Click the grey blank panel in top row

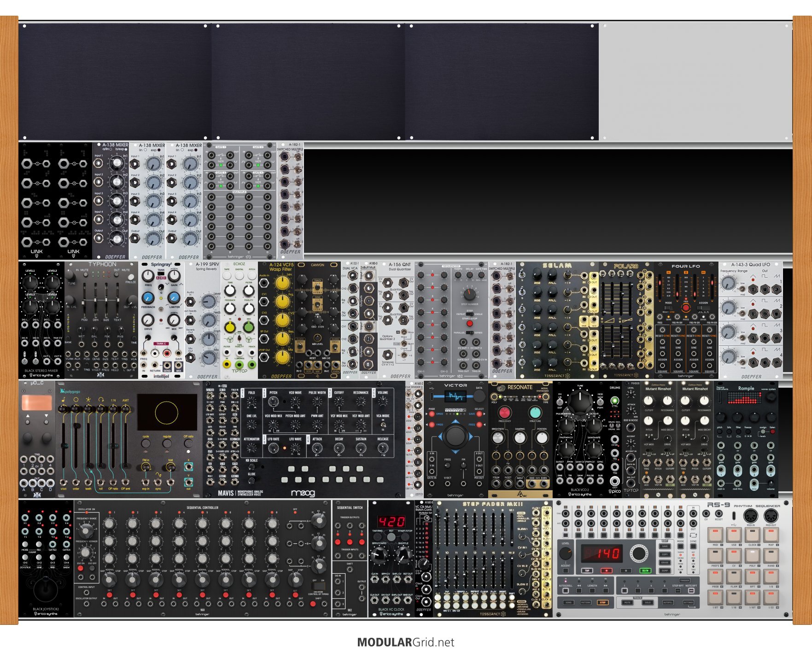(695, 81)
